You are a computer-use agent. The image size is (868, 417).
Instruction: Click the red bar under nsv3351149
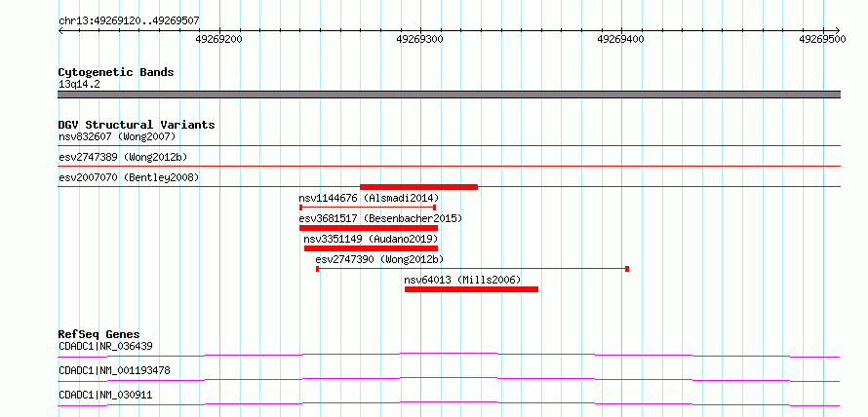pos(371,248)
